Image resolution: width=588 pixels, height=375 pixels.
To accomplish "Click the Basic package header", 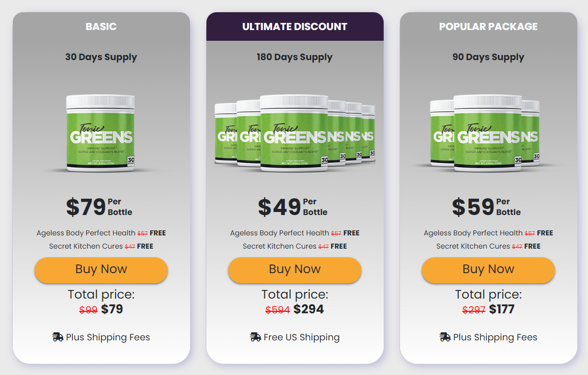I will click(101, 26).
